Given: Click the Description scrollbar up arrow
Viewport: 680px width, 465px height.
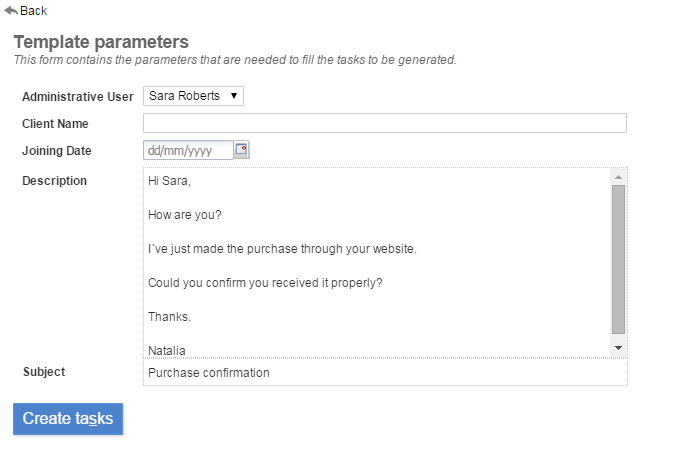Looking at the screenshot, I should point(618,177).
